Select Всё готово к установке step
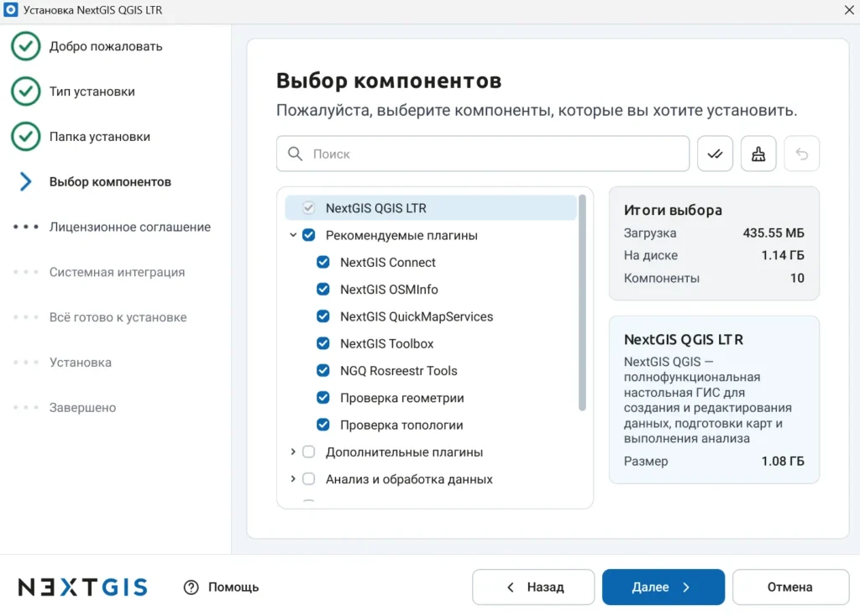The width and height of the screenshot is (860, 616). (118, 317)
